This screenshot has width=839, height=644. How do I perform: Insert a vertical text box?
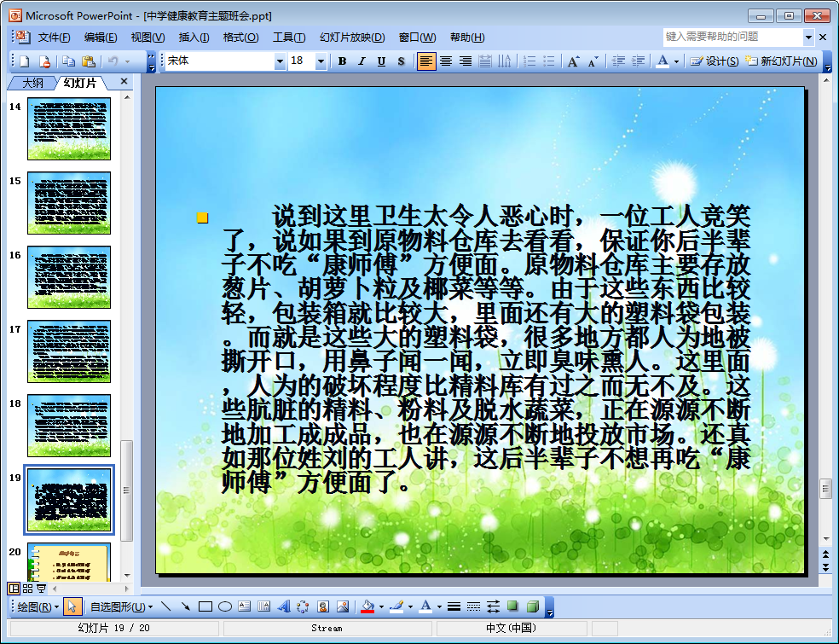pyautogui.click(x=263, y=606)
